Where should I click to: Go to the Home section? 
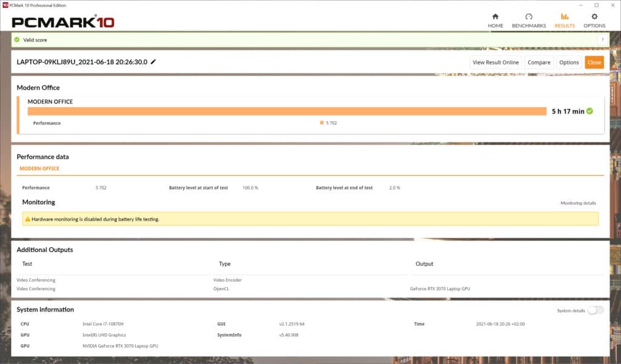[x=495, y=21]
